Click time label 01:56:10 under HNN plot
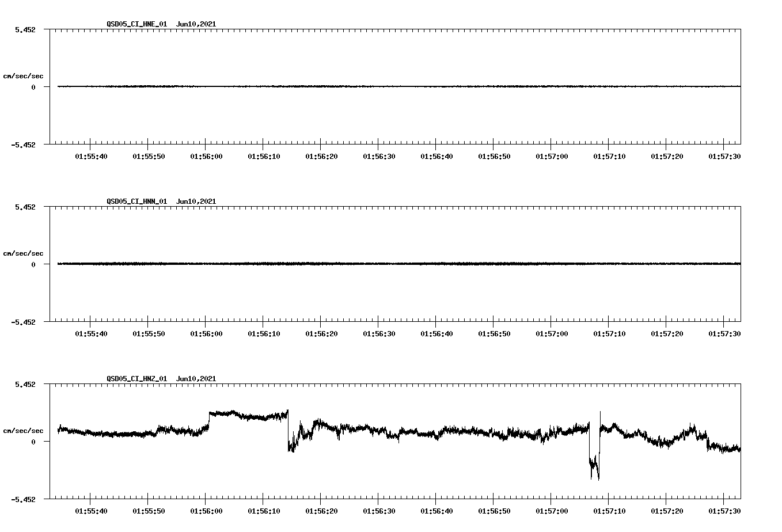 [264, 334]
